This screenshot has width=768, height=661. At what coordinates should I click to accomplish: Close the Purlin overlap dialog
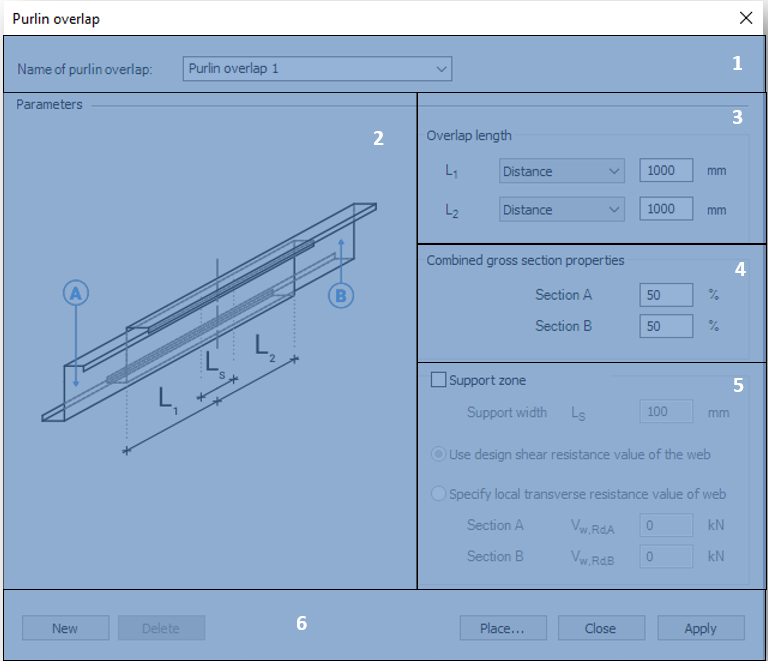click(746, 18)
